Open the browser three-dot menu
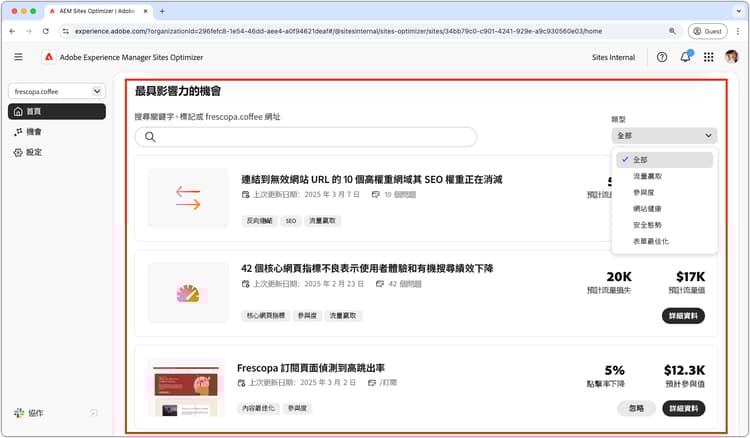 (738, 31)
